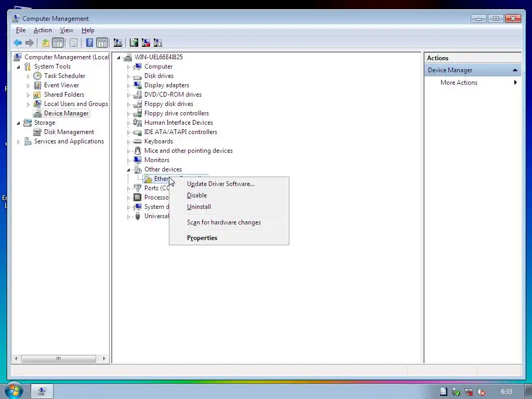
Task: Select Disk Management under Storage
Action: point(69,131)
